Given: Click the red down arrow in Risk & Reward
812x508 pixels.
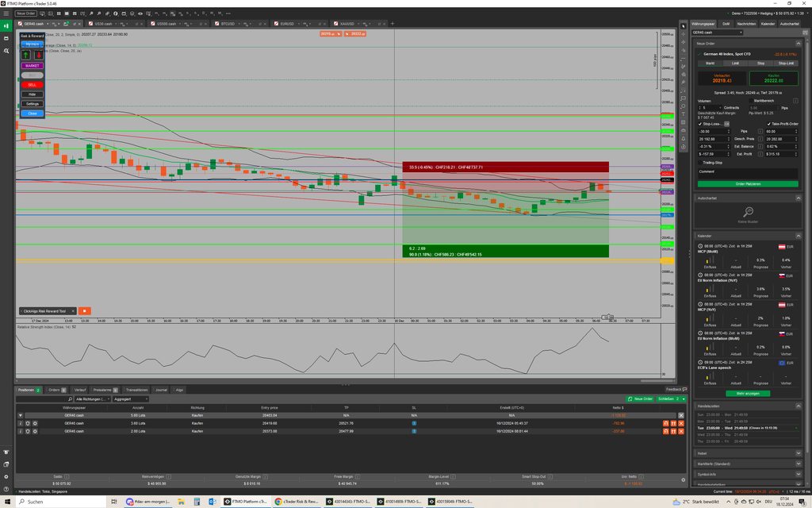Looking at the screenshot, I should 38,55.
